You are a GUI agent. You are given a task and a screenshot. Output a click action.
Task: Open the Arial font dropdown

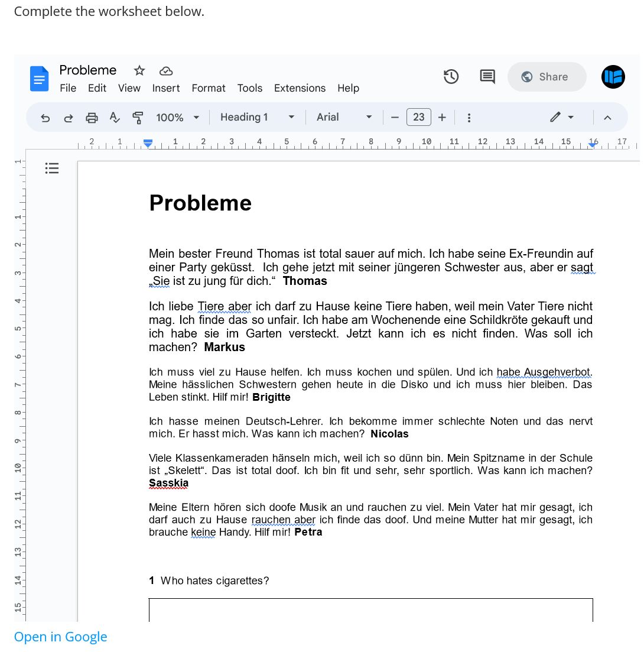tap(344, 117)
